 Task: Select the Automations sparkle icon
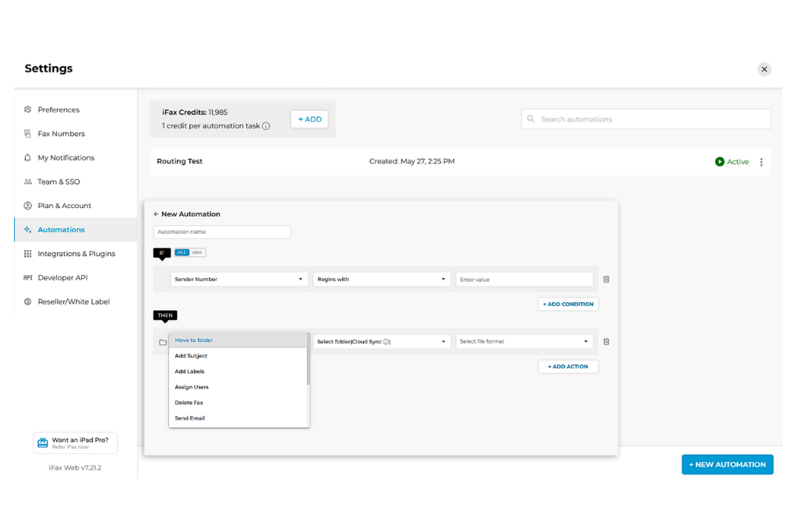click(x=28, y=229)
